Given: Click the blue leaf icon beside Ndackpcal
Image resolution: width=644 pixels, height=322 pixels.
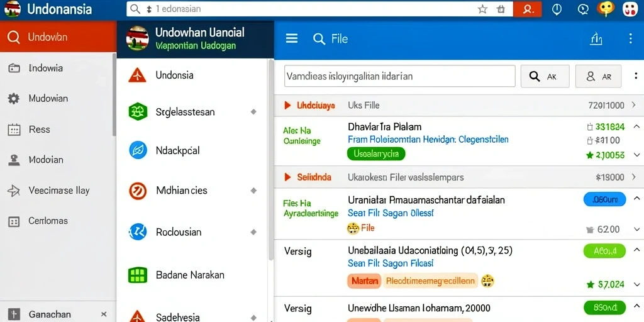Looking at the screenshot, I should 138,150.
